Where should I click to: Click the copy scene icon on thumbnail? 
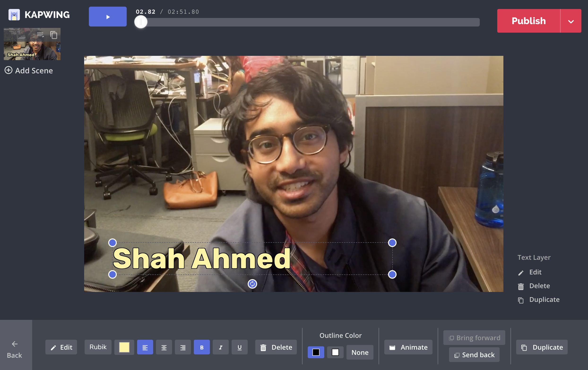click(54, 35)
